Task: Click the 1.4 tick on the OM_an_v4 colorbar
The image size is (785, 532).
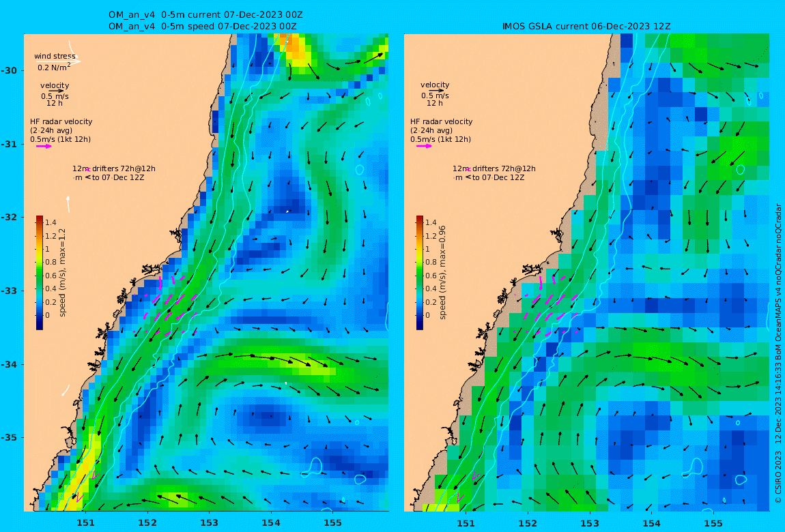Action: click(51, 222)
